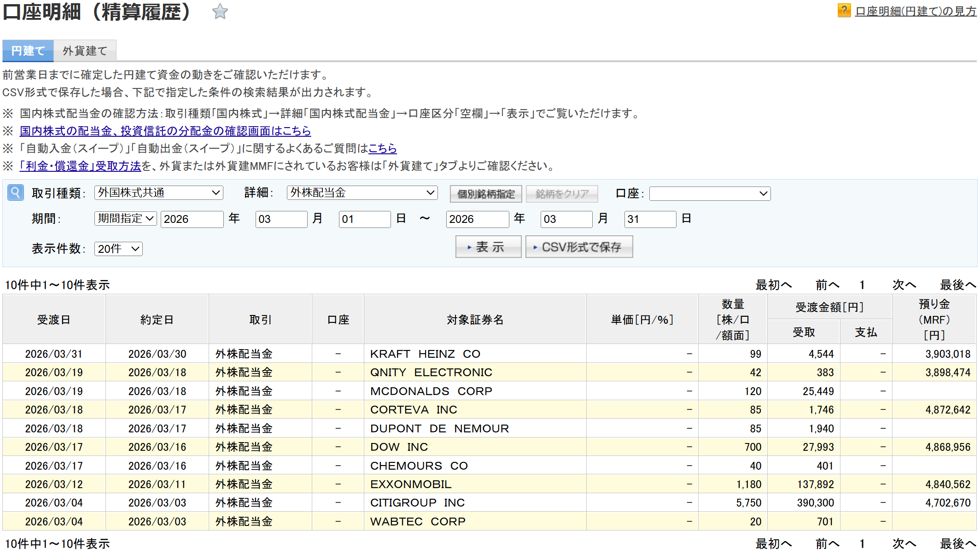Viewport: 980px width, 554px height.
Task: Click the blue magnifier search icon
Action: click(x=15, y=192)
